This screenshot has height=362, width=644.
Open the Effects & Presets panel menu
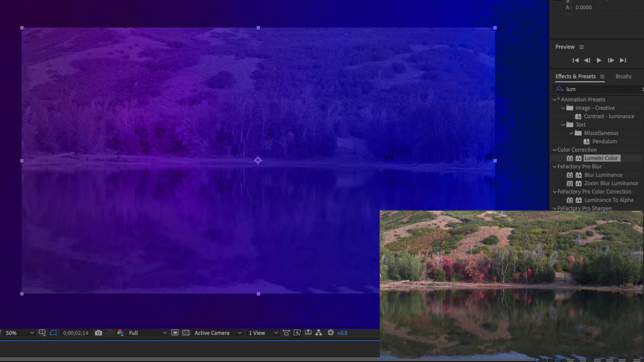603,76
